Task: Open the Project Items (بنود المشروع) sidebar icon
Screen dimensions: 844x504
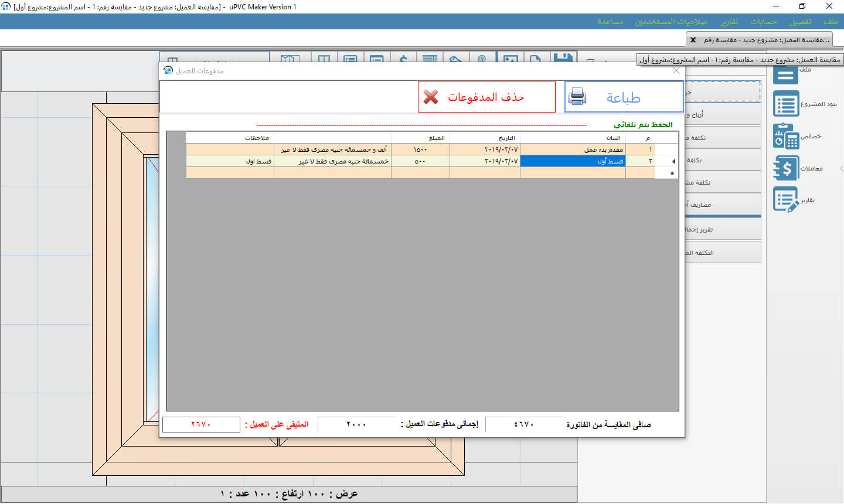Action: [x=785, y=104]
